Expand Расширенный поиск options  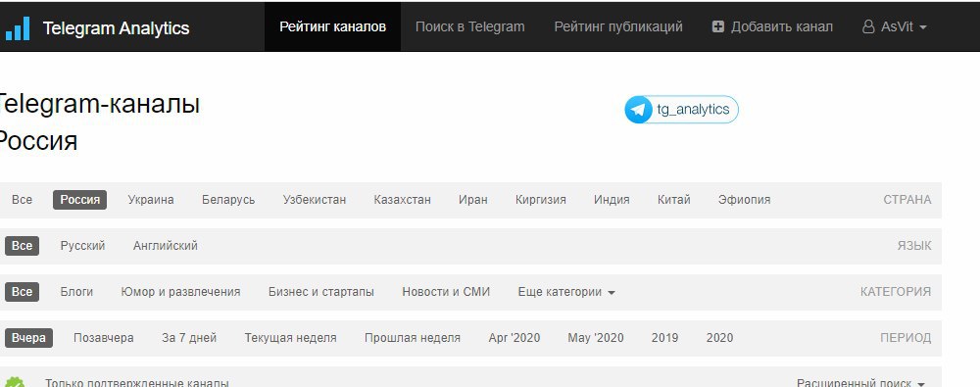point(860,383)
